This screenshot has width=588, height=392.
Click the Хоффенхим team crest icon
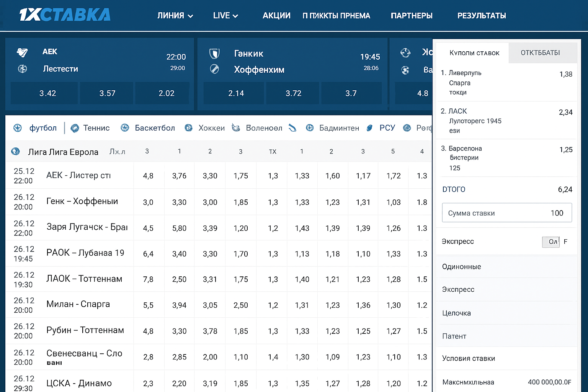214,69
